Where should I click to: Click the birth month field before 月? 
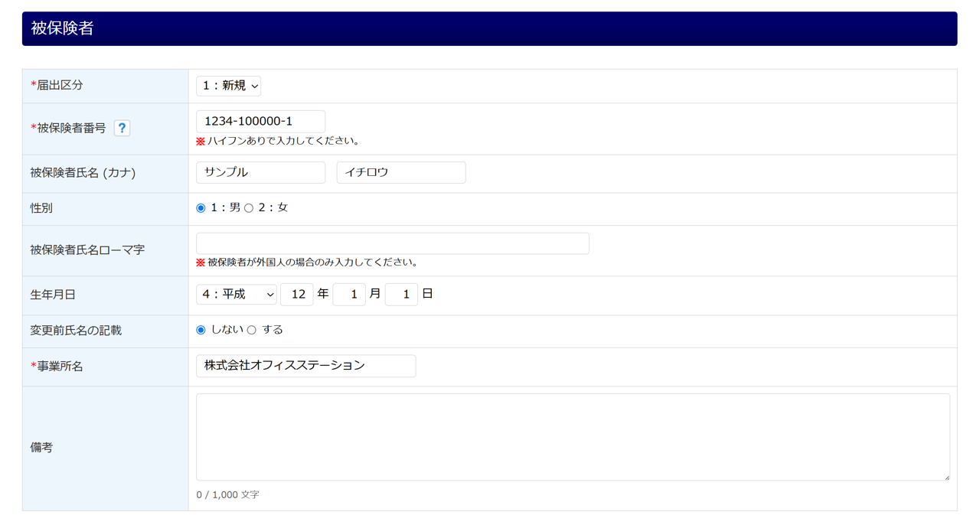[x=349, y=295]
